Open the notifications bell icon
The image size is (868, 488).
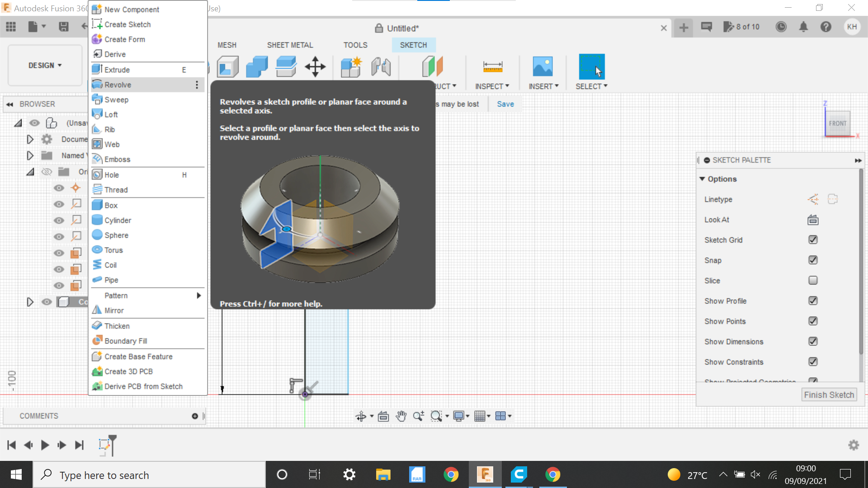coord(803,27)
